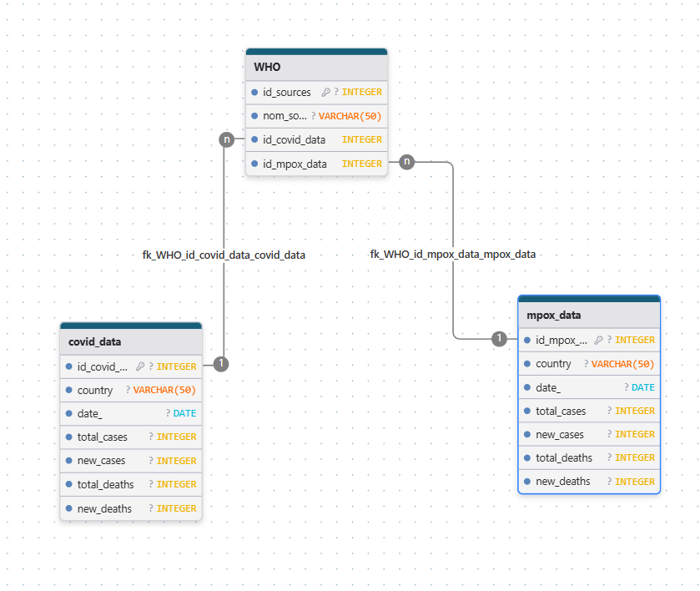Click the n cardinality marker beside id_mpox_data

pyautogui.click(x=406, y=161)
